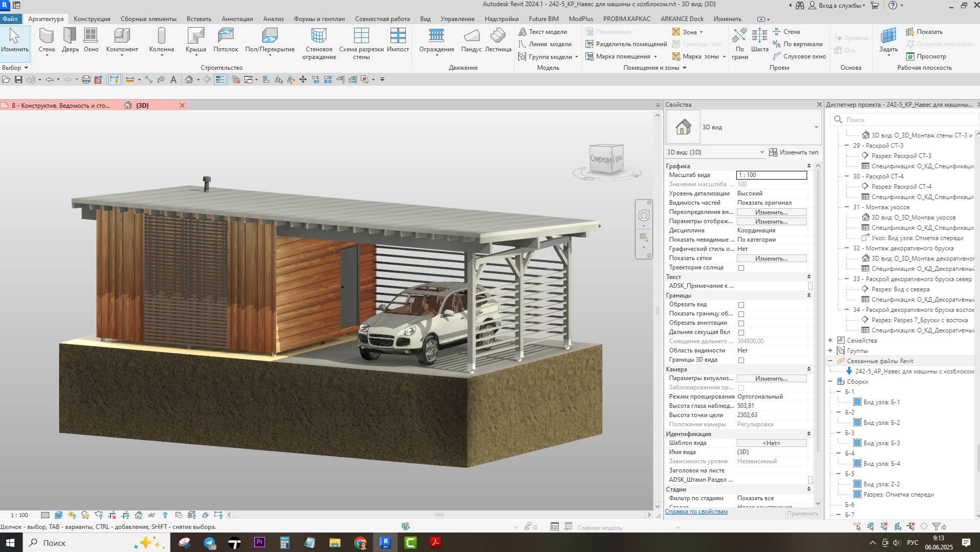Open the Аннотации ribbon tab
This screenshot has width=980, height=552.
click(237, 19)
